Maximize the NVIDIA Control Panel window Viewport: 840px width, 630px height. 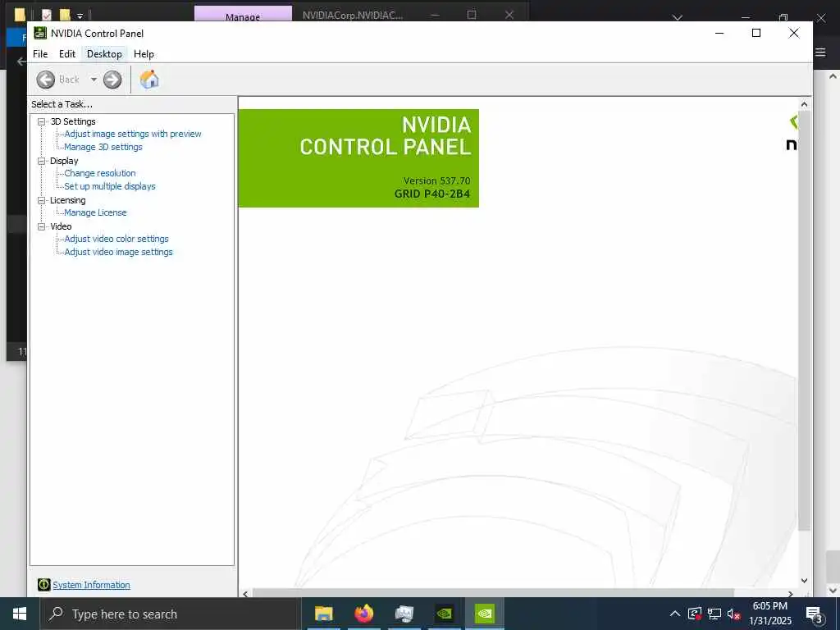pyautogui.click(x=756, y=33)
